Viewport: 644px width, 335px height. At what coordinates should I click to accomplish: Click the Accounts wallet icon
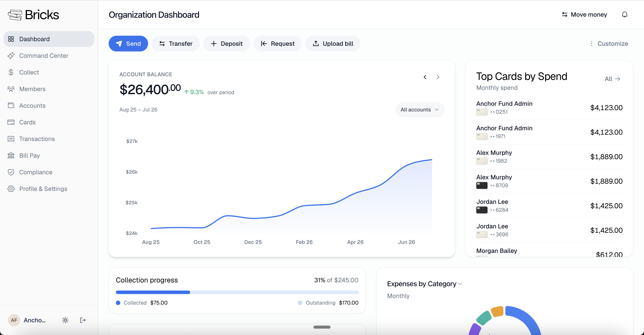point(11,105)
